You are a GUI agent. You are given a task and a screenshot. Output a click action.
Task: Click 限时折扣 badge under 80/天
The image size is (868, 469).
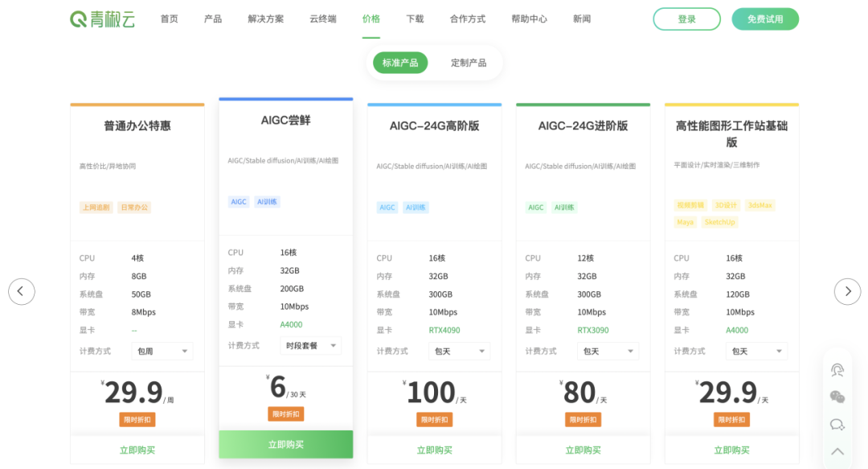tap(583, 420)
